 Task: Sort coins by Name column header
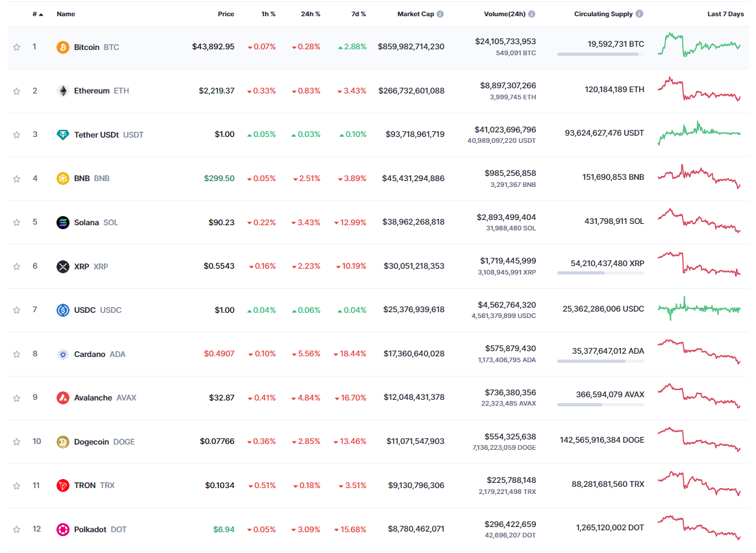66,14
